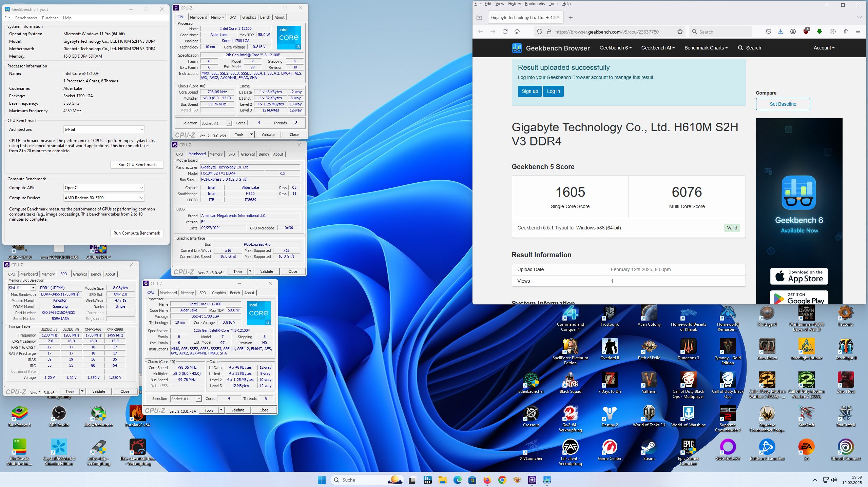Open the Firefox hamburger application menu
The image size is (868, 487).
(858, 32)
